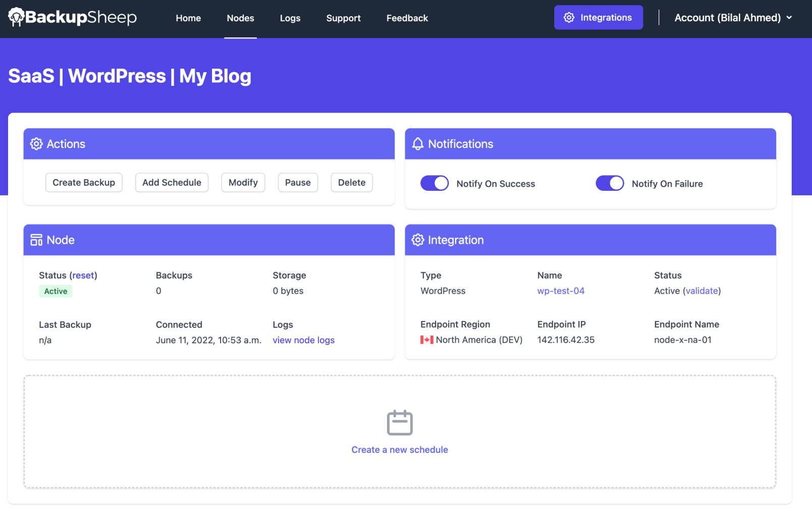Viewport: 812px width, 517px height.
Task: Click the Notifications bell icon
Action: point(418,144)
